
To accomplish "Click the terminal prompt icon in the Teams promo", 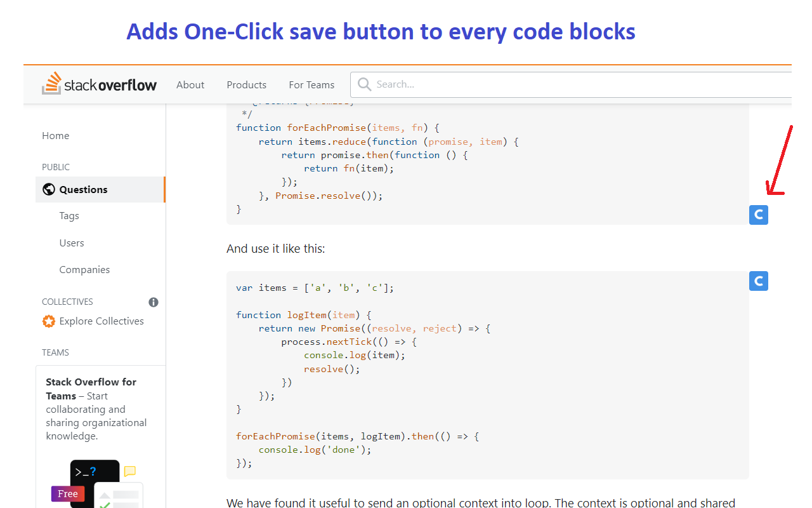I will pyautogui.click(x=86, y=471).
